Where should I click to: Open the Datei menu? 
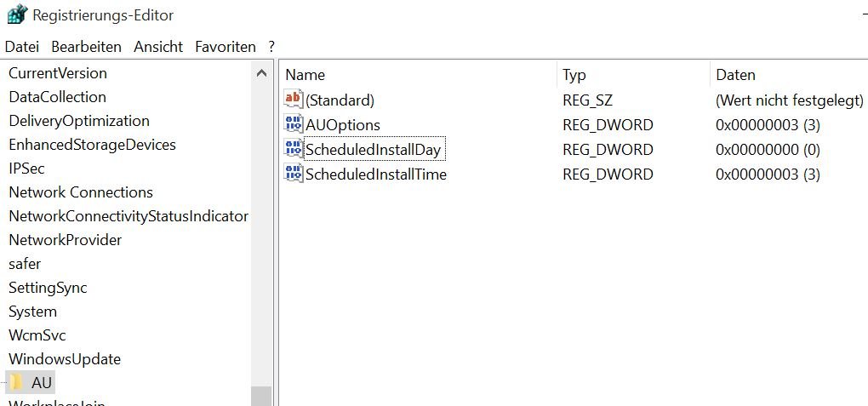point(22,47)
